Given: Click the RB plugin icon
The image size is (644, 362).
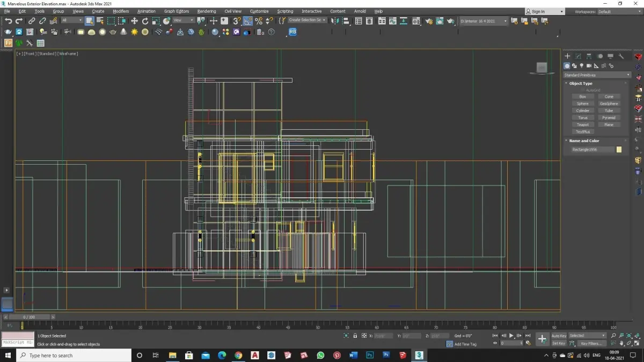Looking at the screenshot, I should pyautogui.click(x=292, y=32).
